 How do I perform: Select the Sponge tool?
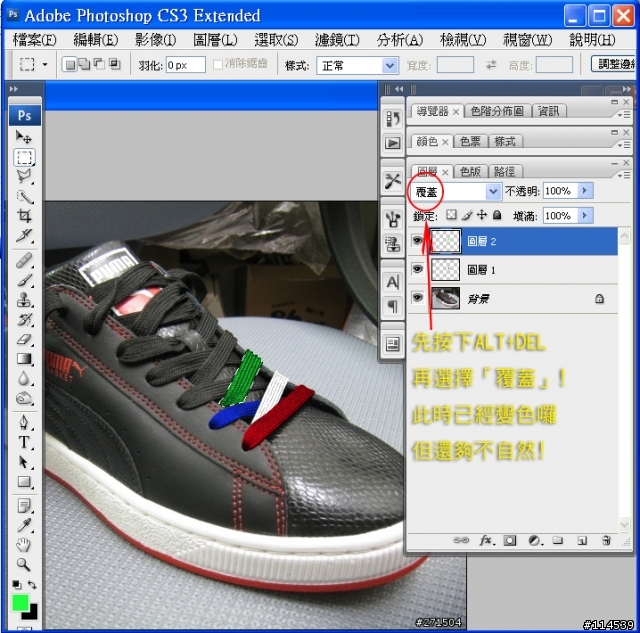[x=24, y=398]
